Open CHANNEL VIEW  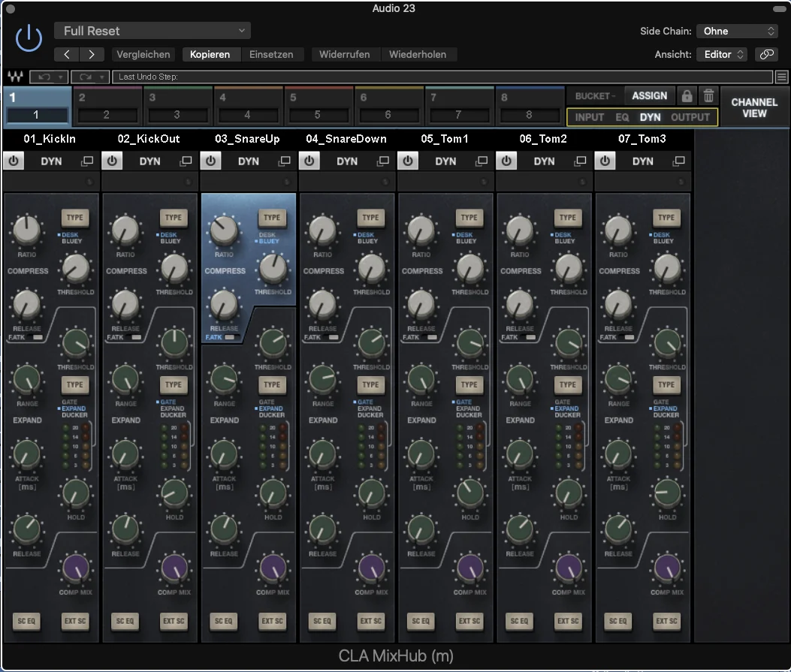coord(754,108)
